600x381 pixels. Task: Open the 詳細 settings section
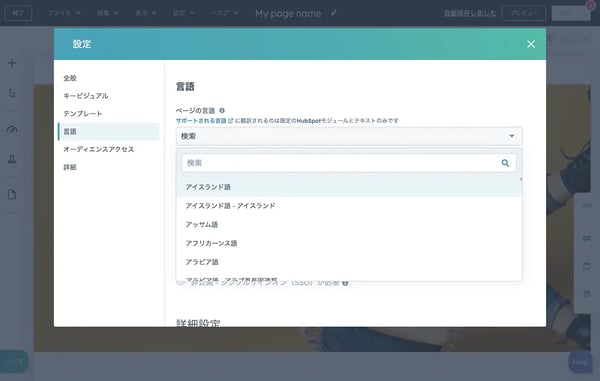[70, 167]
